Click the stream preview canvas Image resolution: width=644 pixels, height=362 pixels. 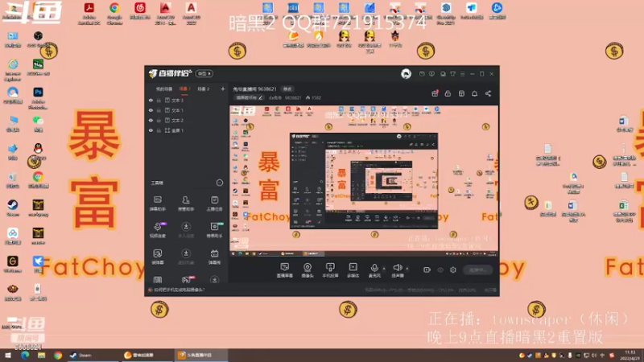364,182
